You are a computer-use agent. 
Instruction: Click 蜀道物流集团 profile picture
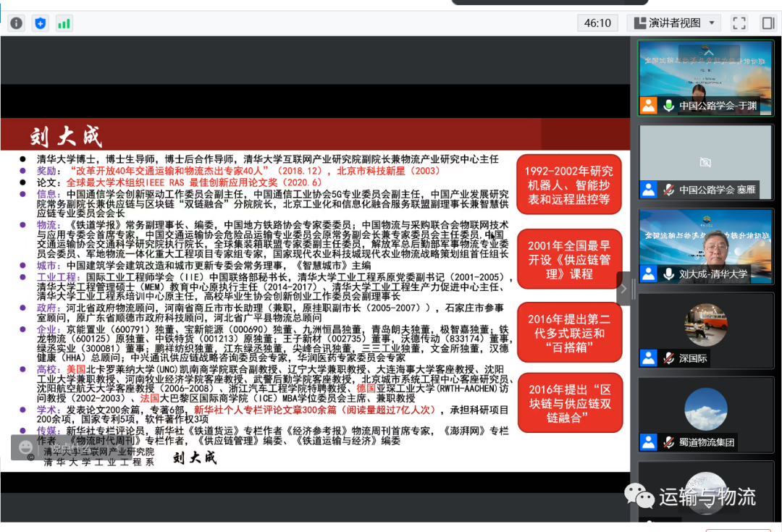[x=706, y=410]
